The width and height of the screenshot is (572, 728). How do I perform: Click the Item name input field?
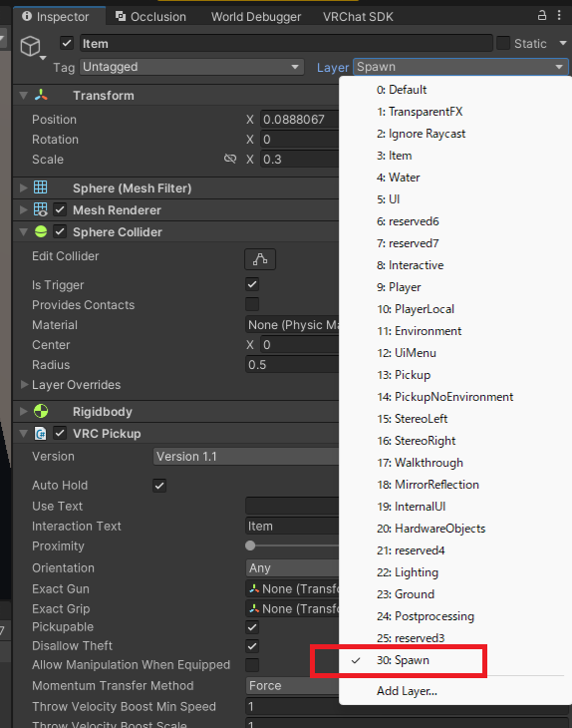click(286, 43)
